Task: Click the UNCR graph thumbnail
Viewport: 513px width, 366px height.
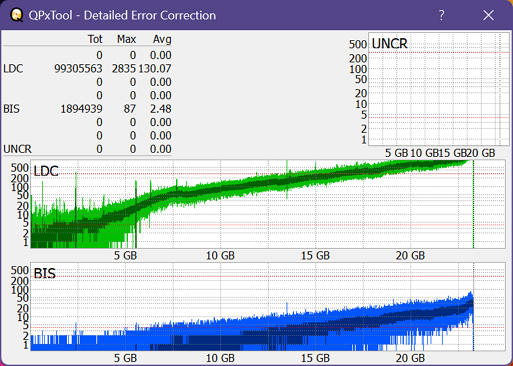Action: [439, 89]
